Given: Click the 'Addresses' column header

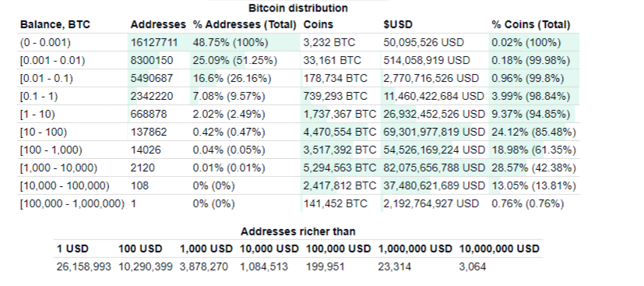Looking at the screenshot, I should [x=158, y=25].
